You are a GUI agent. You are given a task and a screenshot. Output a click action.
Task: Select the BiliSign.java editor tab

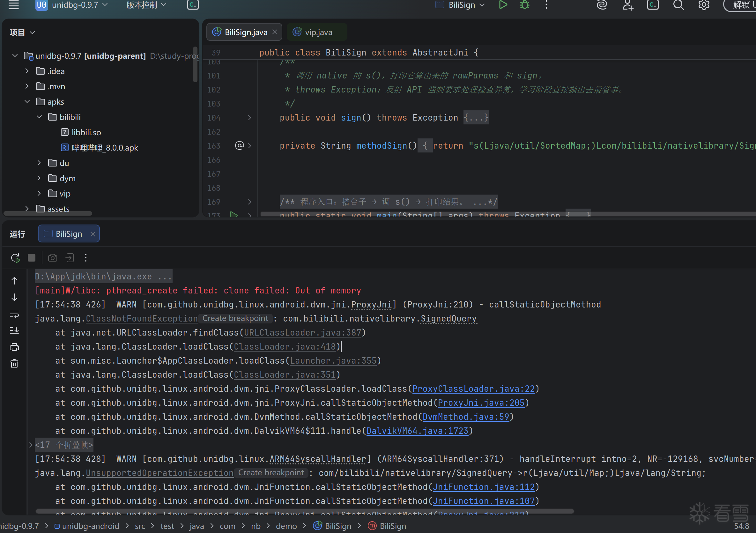tap(244, 32)
